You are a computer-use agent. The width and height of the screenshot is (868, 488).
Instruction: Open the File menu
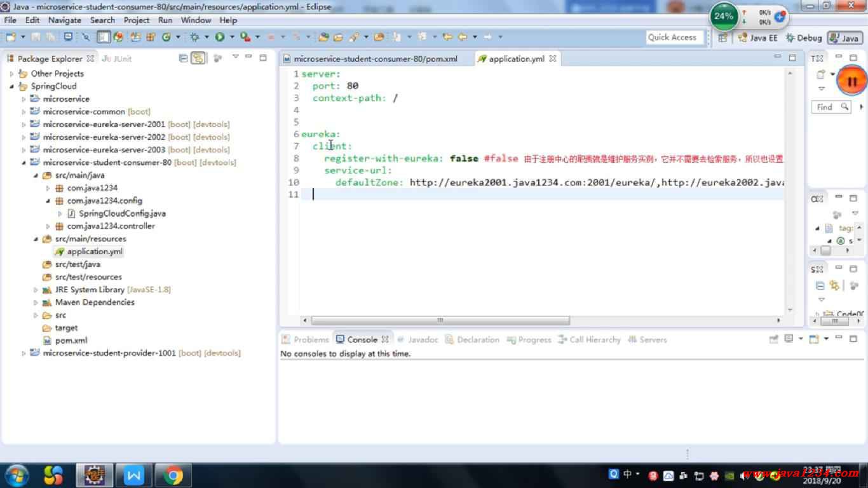(x=11, y=20)
